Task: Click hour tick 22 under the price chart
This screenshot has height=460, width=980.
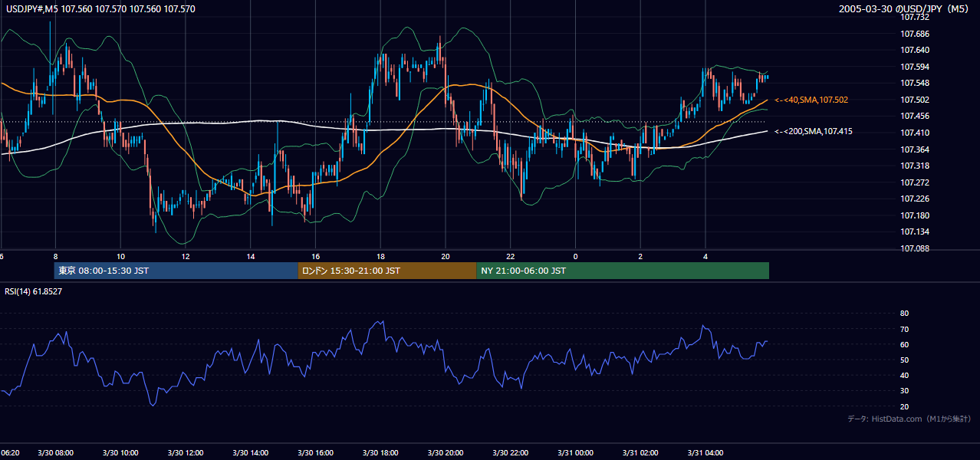Action: (x=511, y=255)
